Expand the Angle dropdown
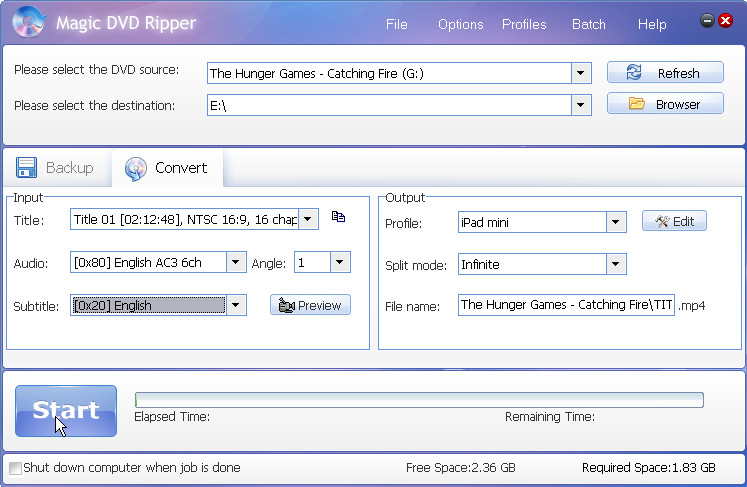Image resolution: width=747 pixels, height=487 pixels. pos(340,262)
